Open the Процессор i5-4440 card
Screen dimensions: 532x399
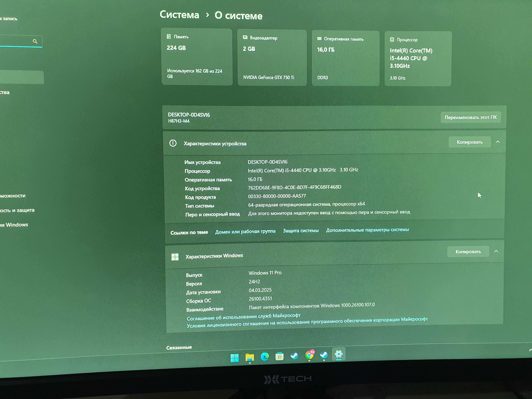point(418,59)
